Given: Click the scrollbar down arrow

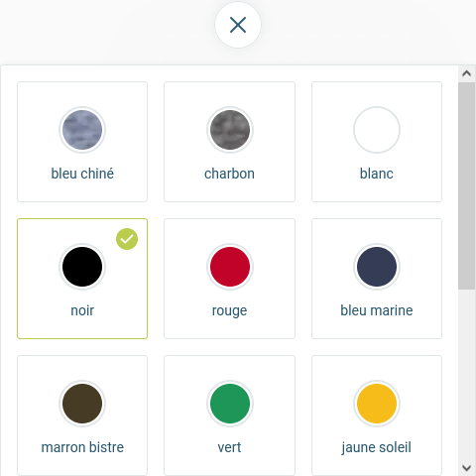Looking at the screenshot, I should click(x=466, y=468).
